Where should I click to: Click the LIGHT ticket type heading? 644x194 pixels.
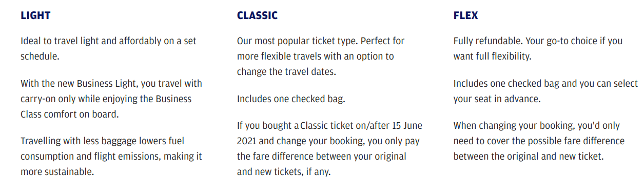point(35,15)
